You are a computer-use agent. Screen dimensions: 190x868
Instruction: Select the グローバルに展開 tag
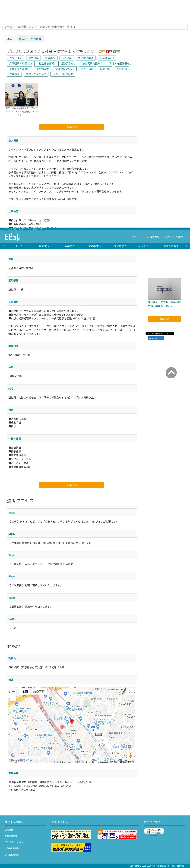pyautogui.click(x=63, y=74)
